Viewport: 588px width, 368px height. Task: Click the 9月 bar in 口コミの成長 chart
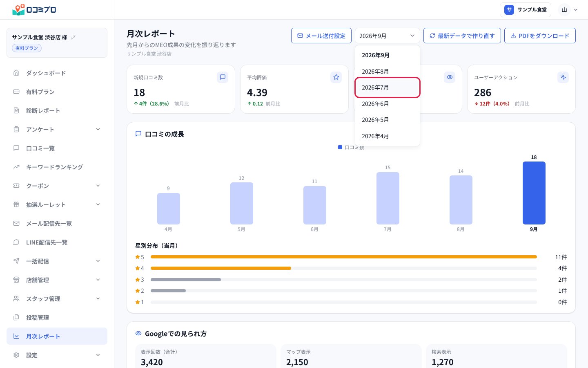pos(534,193)
